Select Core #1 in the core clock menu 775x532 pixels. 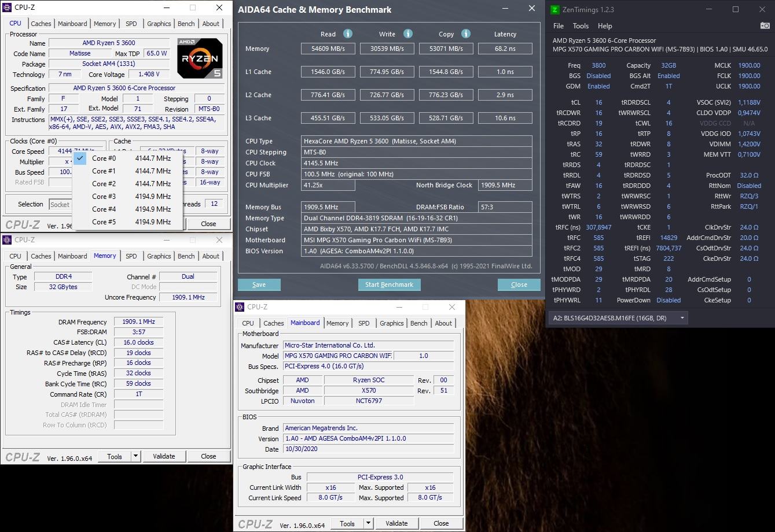[128, 171]
